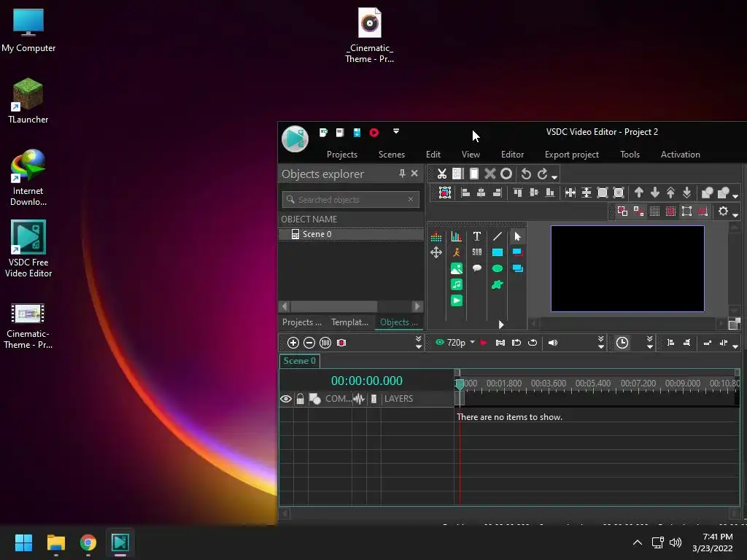Viewport: 747px width, 560px height.
Task: Open the Activation menu
Action: 681,155
